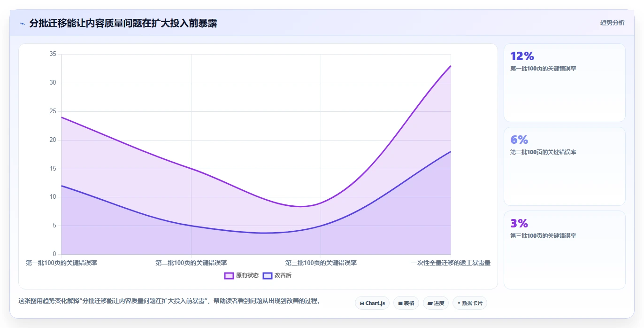Click the 趋势分析 label in header
Screen dimensions: 644x328
click(x=612, y=23)
